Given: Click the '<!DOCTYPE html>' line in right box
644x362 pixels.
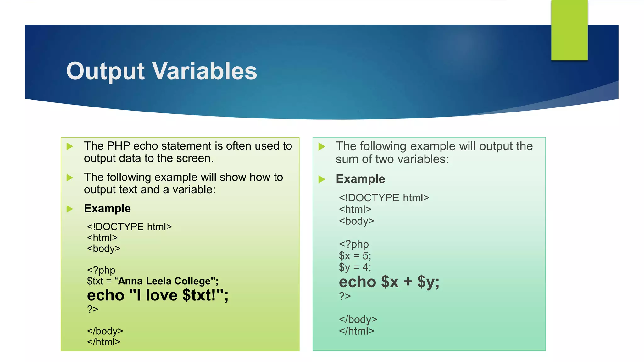Looking at the screenshot, I should (384, 198).
